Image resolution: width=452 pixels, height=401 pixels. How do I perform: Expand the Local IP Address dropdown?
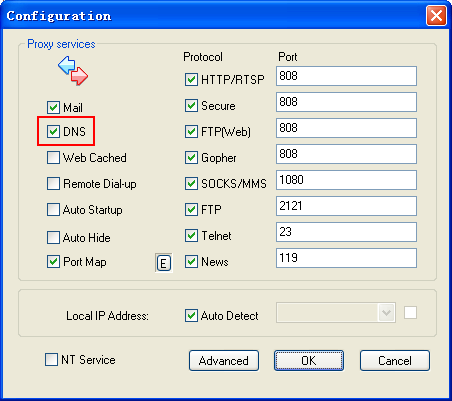click(x=386, y=313)
